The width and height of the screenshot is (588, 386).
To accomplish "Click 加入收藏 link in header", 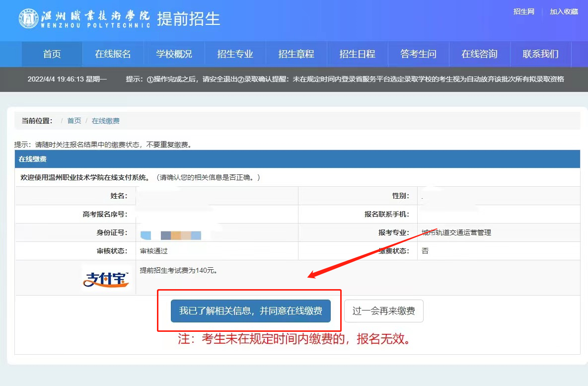I will click(564, 12).
